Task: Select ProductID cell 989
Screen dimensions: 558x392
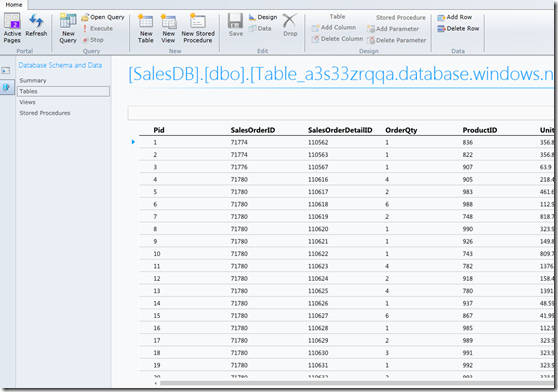Action: point(468,340)
